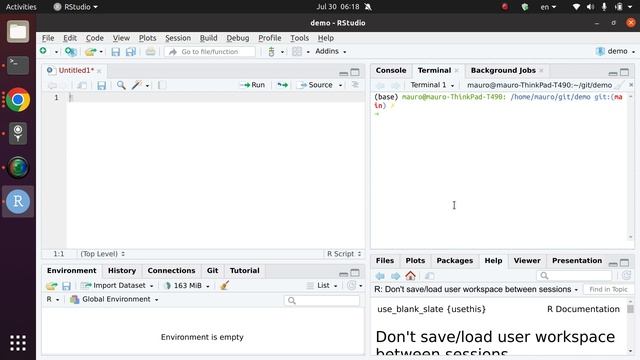Switch to the Git tab
The image size is (640, 360).
tap(212, 271)
